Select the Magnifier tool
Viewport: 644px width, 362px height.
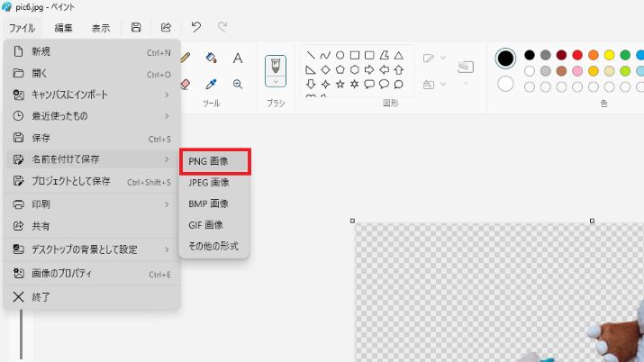coord(238,84)
